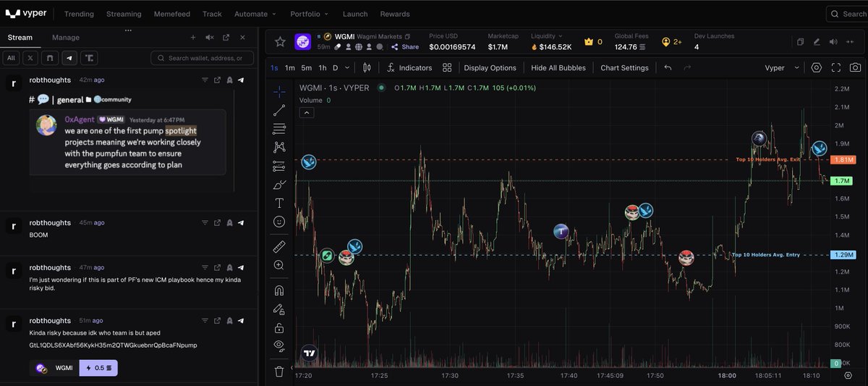Viewport: 868px width, 386px height.
Task: Favorite WGMI with the star icon
Action: (x=279, y=42)
